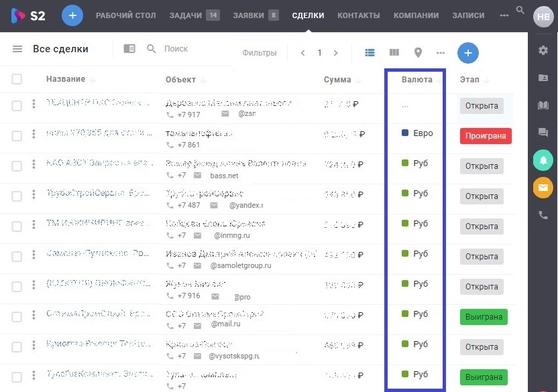Open notifications bell in right sidebar
Screen dimensions: 558x392
pyautogui.click(x=543, y=160)
